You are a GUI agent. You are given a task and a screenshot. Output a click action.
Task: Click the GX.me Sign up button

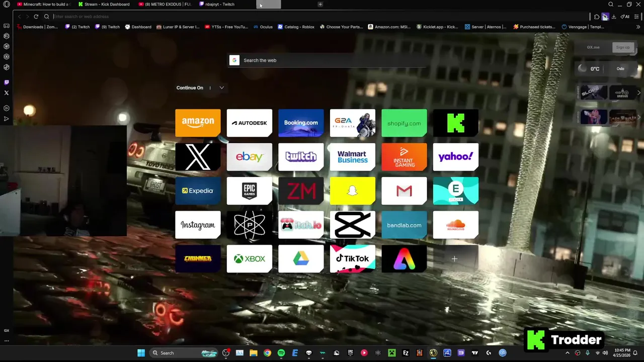tap(623, 47)
